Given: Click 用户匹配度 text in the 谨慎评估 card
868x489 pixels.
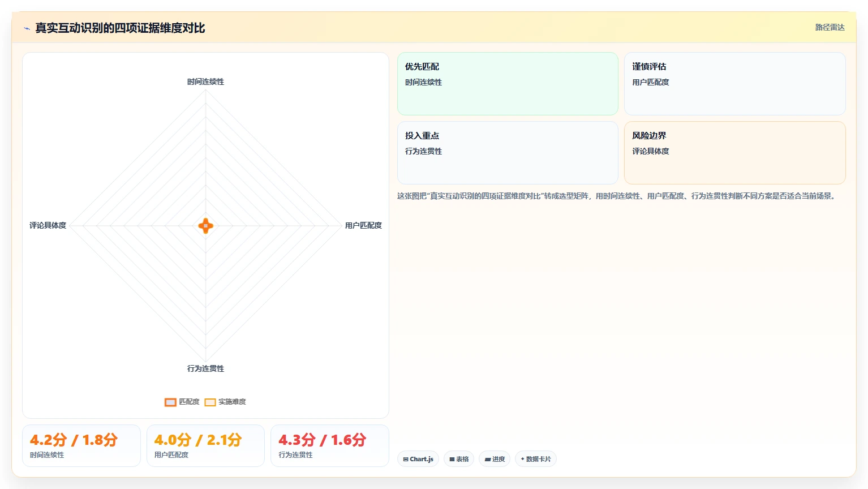Looking at the screenshot, I should click(651, 82).
